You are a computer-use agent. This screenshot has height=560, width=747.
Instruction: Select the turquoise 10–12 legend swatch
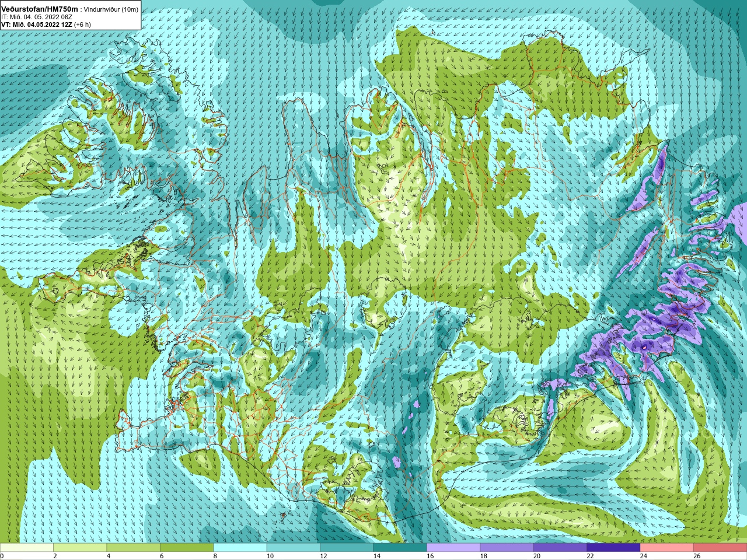(x=294, y=548)
